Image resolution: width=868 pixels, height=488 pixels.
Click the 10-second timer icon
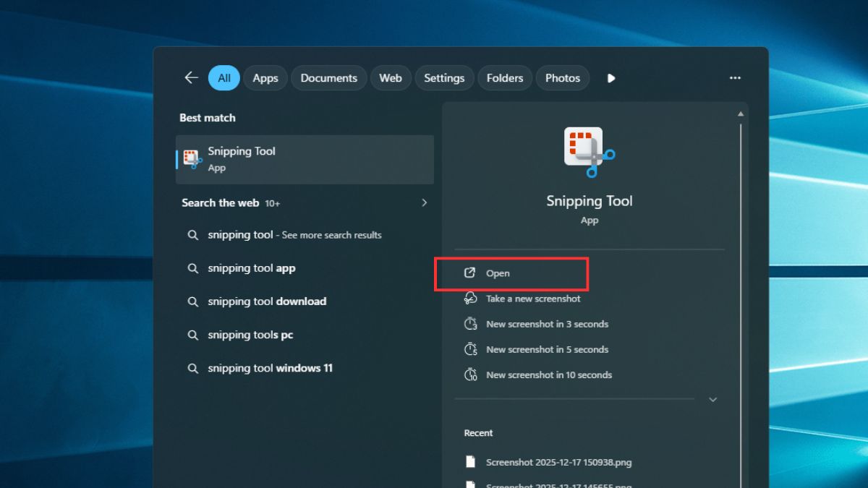point(470,374)
